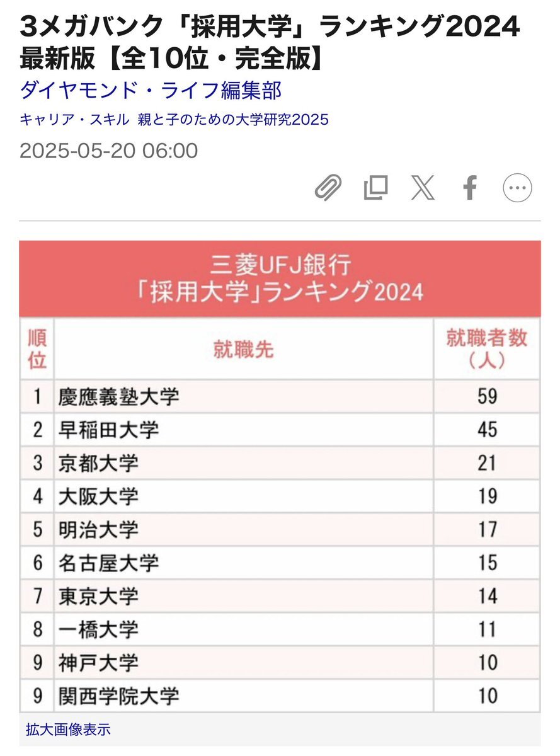The height and width of the screenshot is (756, 560).
Task: Open the three-dots more options icon
Action: coord(517,188)
